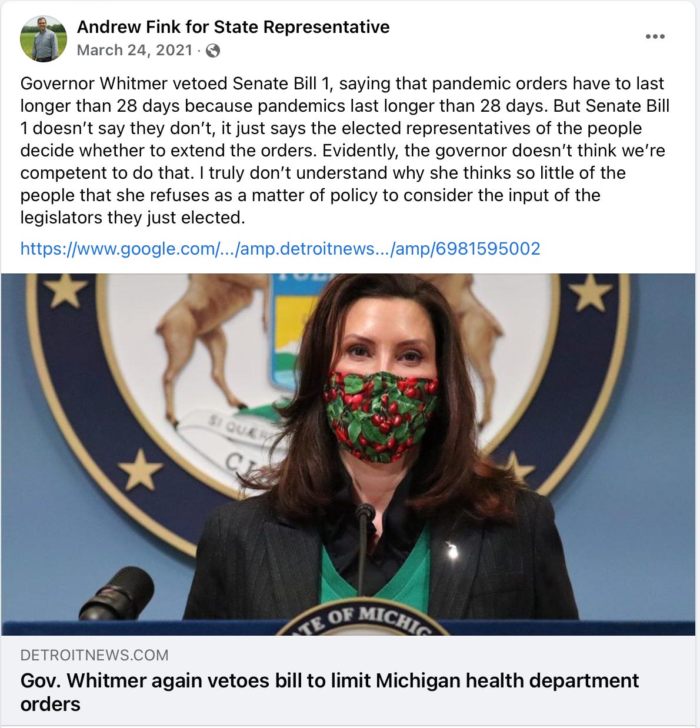This screenshot has width=700, height=728.
Task: Click the word orders ending the headline
Action: pos(50,704)
